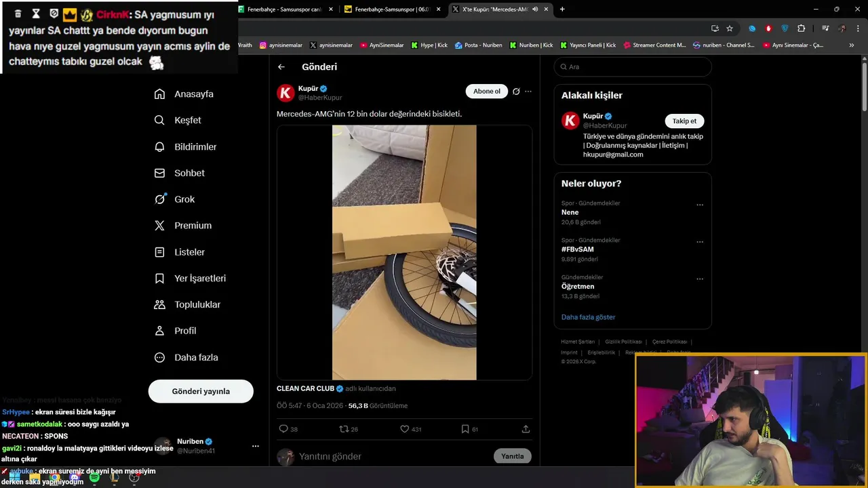The width and height of the screenshot is (868, 488).
Task: Click the reply icon showing 38
Action: [283, 429]
